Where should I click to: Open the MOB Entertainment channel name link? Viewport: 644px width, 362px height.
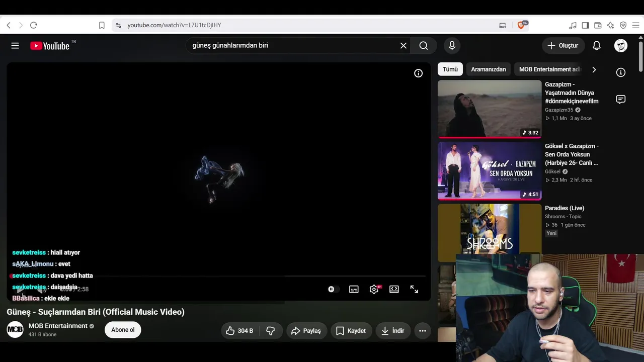[58, 326]
